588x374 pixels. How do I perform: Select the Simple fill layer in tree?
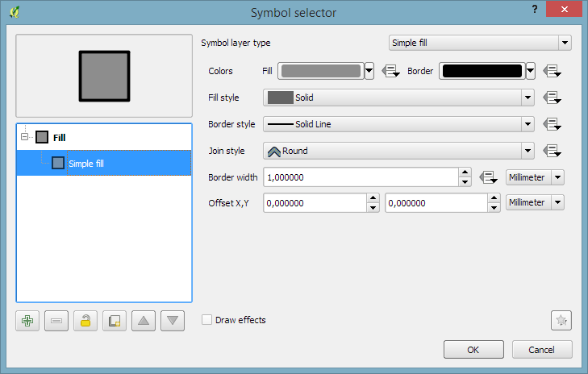(85, 164)
